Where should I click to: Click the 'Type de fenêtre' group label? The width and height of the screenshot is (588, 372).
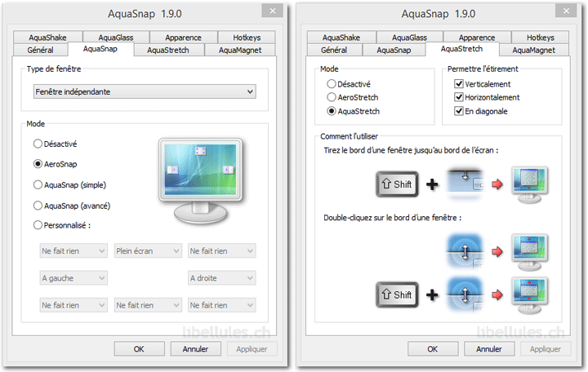[x=54, y=69]
